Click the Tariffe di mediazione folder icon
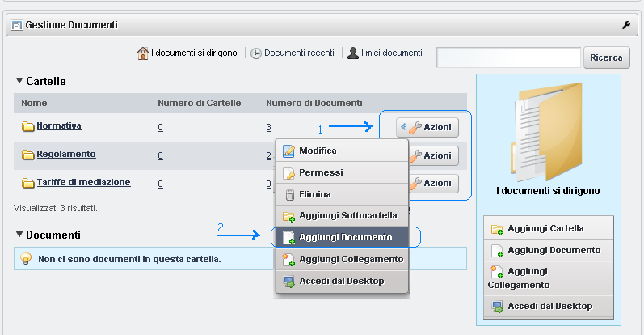Image resolution: width=644 pixels, height=335 pixels. [27, 183]
